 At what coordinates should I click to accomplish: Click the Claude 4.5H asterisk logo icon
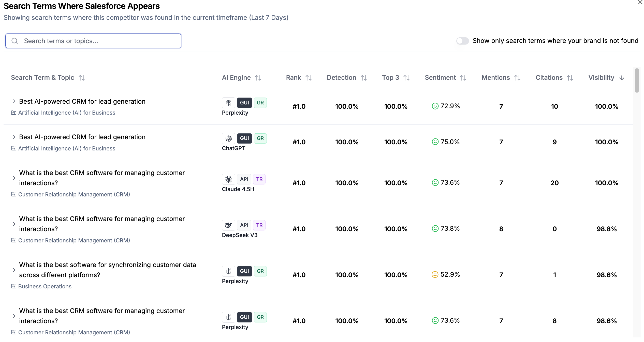click(228, 179)
